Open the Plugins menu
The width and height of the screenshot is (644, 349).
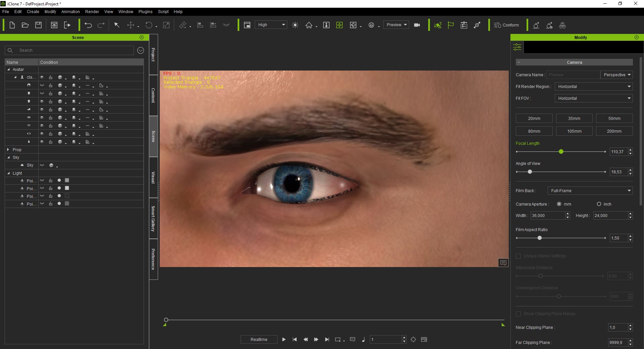point(145,11)
